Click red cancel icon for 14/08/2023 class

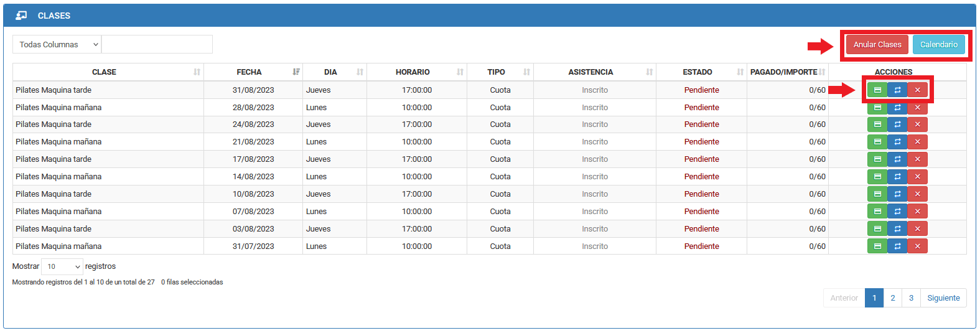click(917, 177)
